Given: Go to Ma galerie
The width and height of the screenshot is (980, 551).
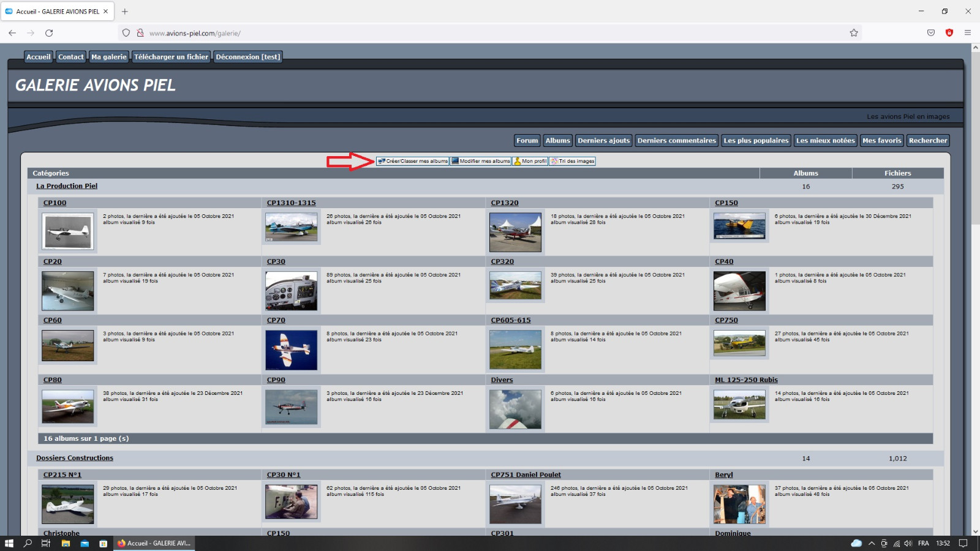Looking at the screenshot, I should pos(109,57).
